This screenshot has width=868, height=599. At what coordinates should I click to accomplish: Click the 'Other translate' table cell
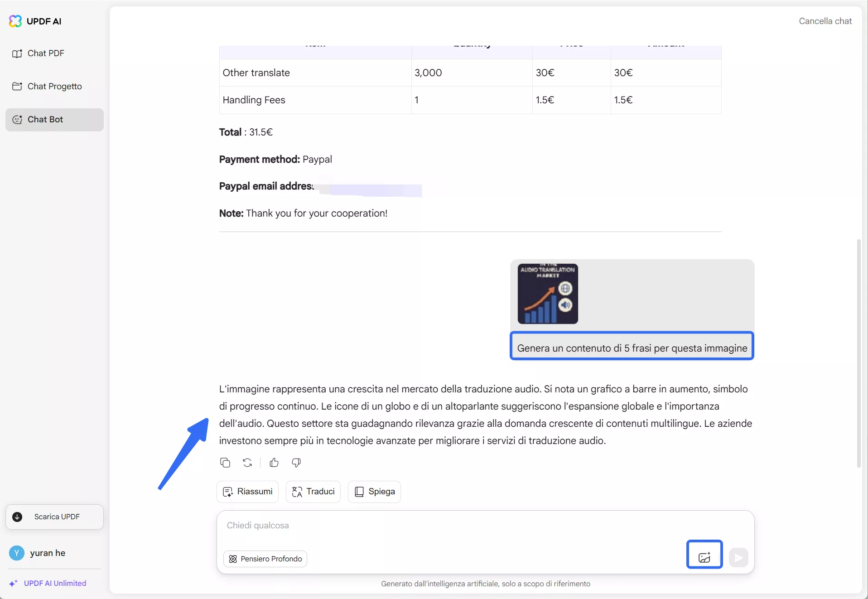pyautogui.click(x=315, y=73)
